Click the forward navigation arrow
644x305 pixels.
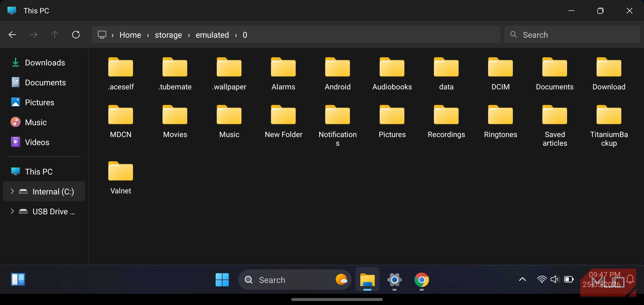point(33,35)
